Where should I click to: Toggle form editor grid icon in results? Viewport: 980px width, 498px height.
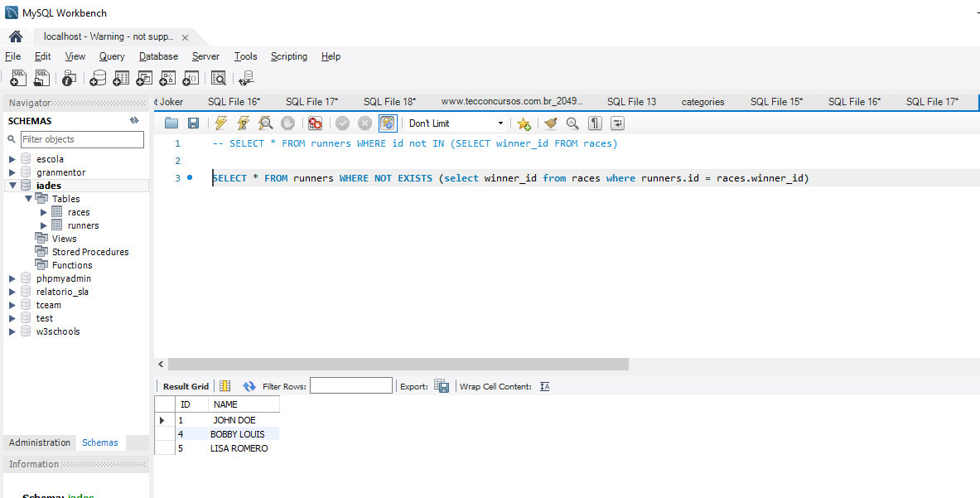pyautogui.click(x=225, y=386)
